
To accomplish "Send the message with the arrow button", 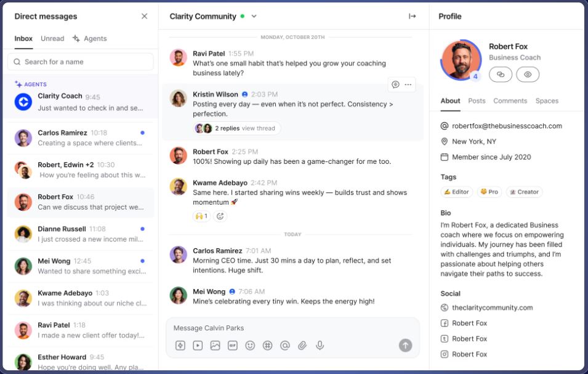I will 405,345.
